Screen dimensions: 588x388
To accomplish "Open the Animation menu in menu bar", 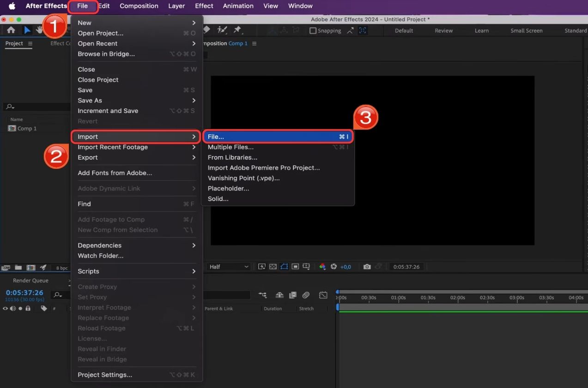I will (238, 6).
